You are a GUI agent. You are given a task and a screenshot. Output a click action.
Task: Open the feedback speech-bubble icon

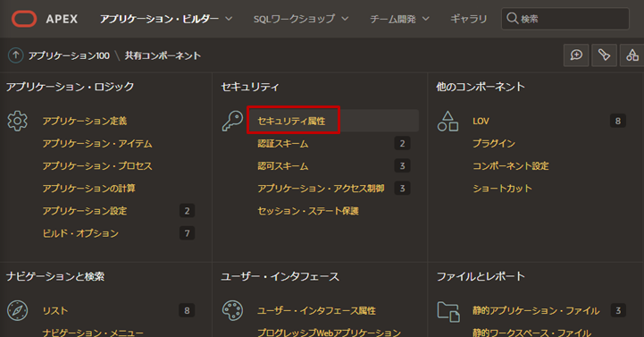point(576,55)
